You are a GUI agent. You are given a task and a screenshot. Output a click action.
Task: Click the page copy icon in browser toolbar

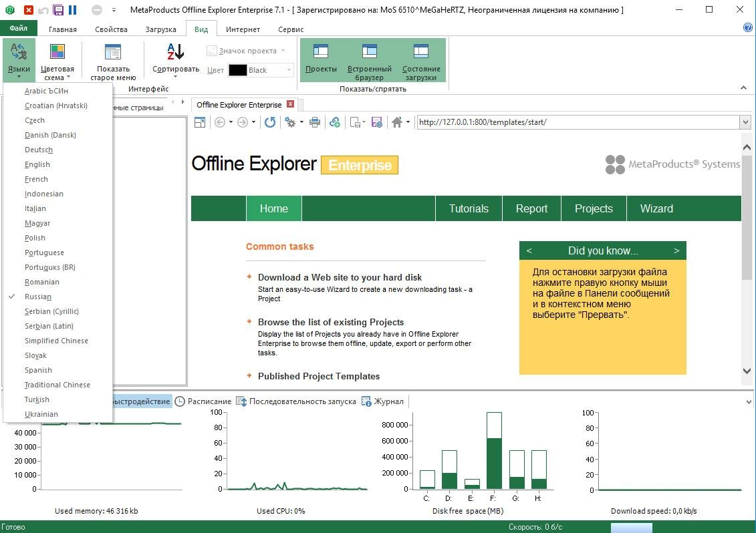(x=355, y=122)
